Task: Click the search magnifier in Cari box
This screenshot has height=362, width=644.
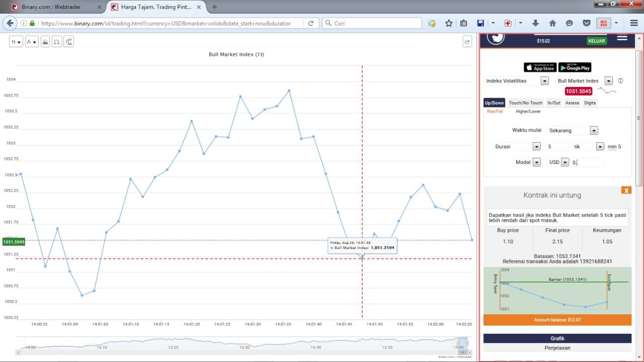Action: [329, 23]
